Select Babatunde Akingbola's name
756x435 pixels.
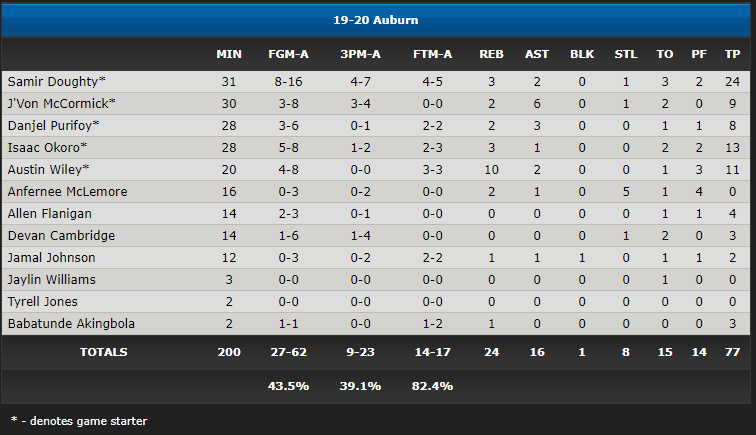[71, 324]
